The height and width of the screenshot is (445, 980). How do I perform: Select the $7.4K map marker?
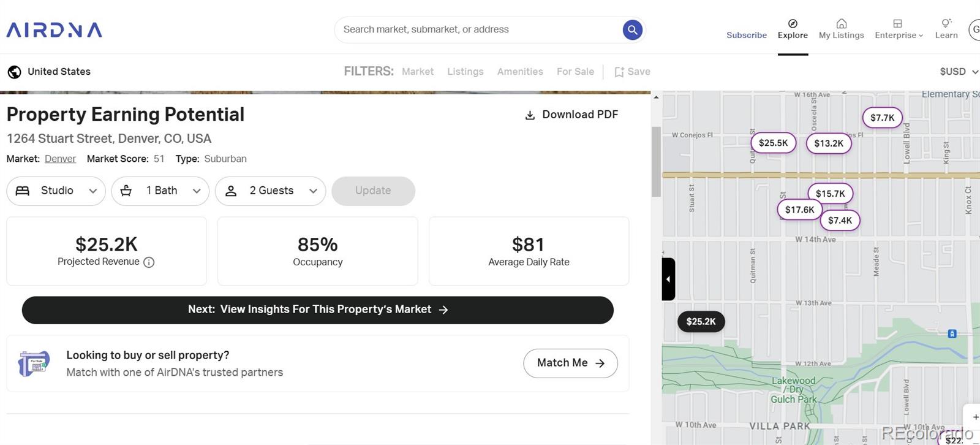840,221
